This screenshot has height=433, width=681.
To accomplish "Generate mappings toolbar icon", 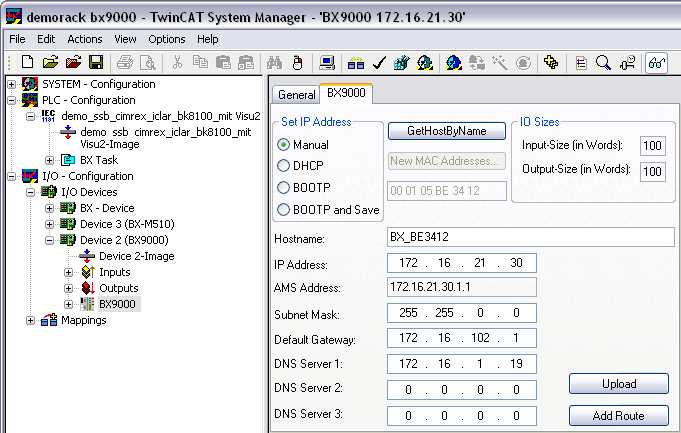I will click(x=356, y=63).
